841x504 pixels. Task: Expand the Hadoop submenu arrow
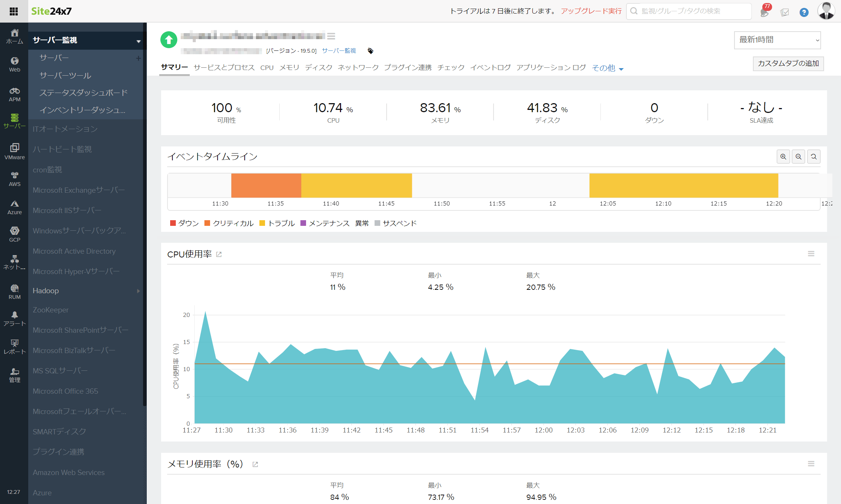pyautogui.click(x=138, y=291)
